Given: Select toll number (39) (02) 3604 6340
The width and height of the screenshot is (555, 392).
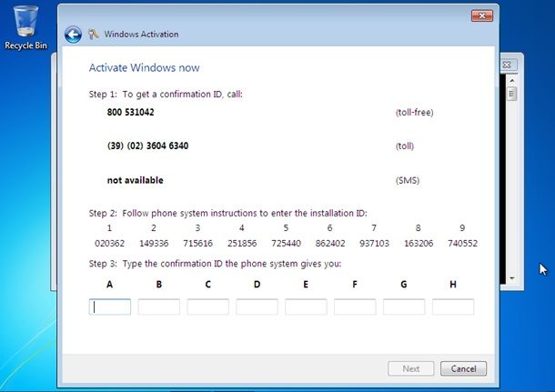Looking at the screenshot, I should point(147,146).
